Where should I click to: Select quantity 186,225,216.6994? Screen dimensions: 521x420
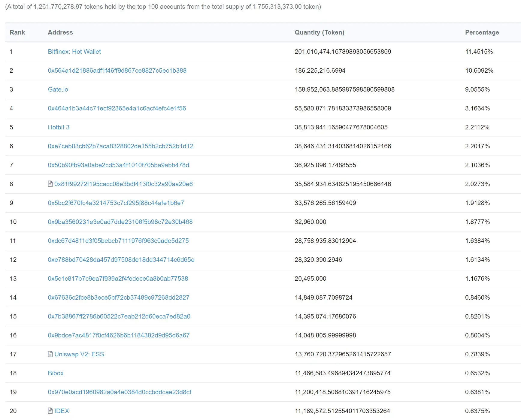(x=320, y=71)
